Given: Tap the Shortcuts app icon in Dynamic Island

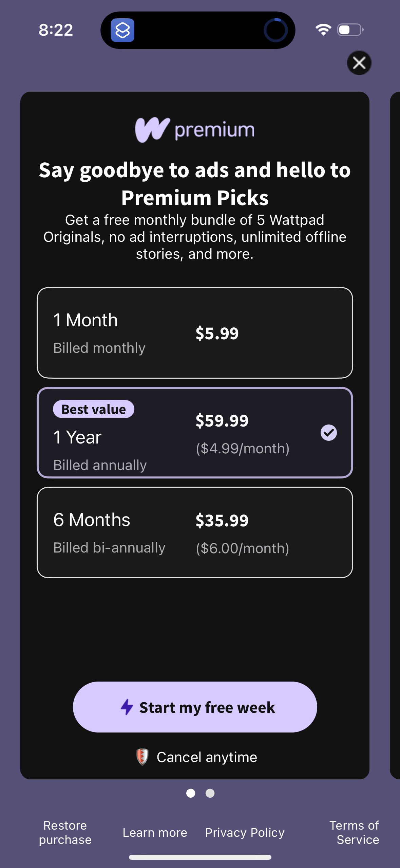Looking at the screenshot, I should (x=122, y=30).
